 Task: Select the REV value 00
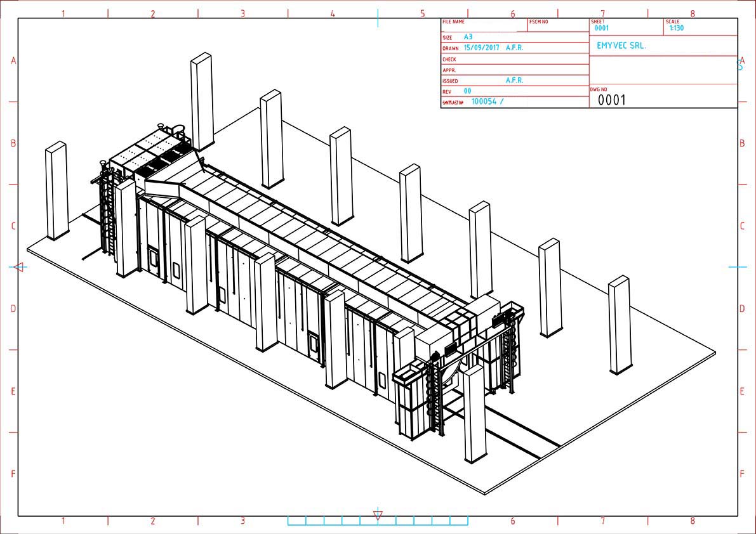coord(468,91)
